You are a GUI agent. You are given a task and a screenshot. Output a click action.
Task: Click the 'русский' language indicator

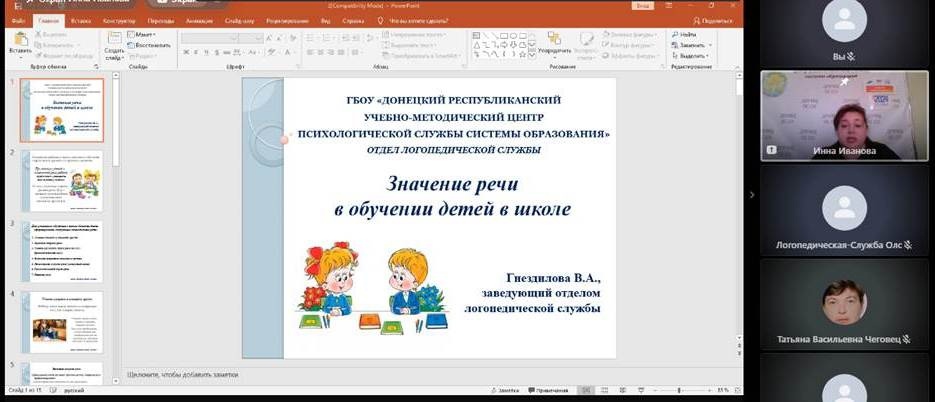(x=73, y=390)
